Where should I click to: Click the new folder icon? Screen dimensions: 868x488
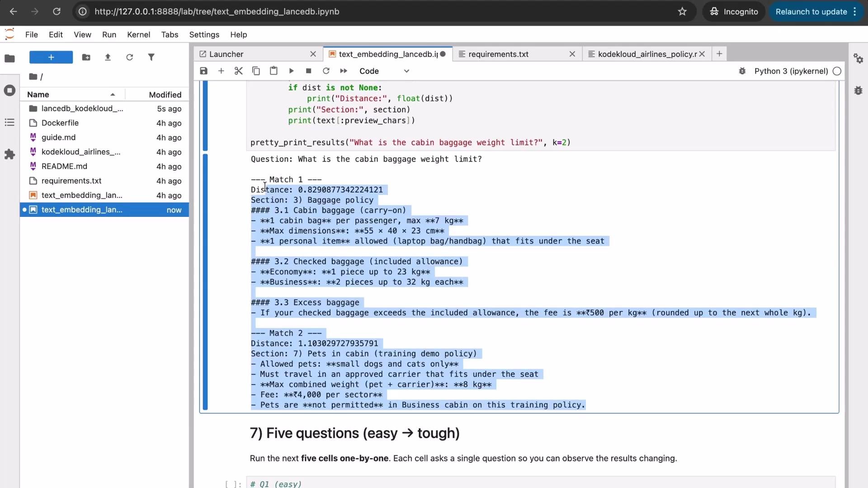(86, 57)
